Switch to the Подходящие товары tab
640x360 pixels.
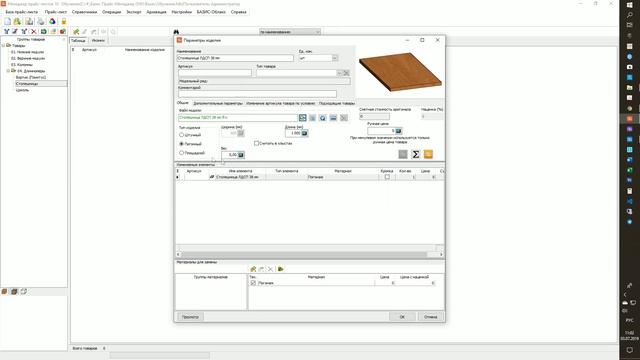tap(337, 103)
